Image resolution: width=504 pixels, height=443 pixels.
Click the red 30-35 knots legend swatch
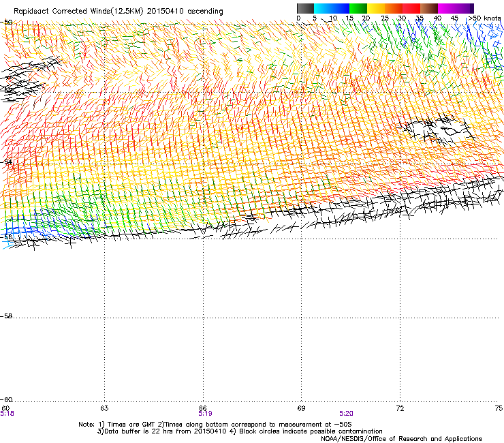411,8
